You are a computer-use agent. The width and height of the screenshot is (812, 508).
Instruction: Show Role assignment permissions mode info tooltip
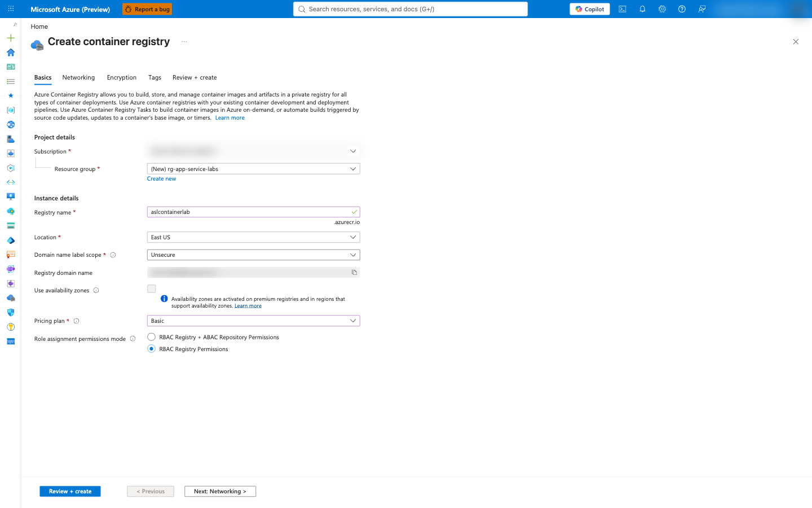click(133, 339)
